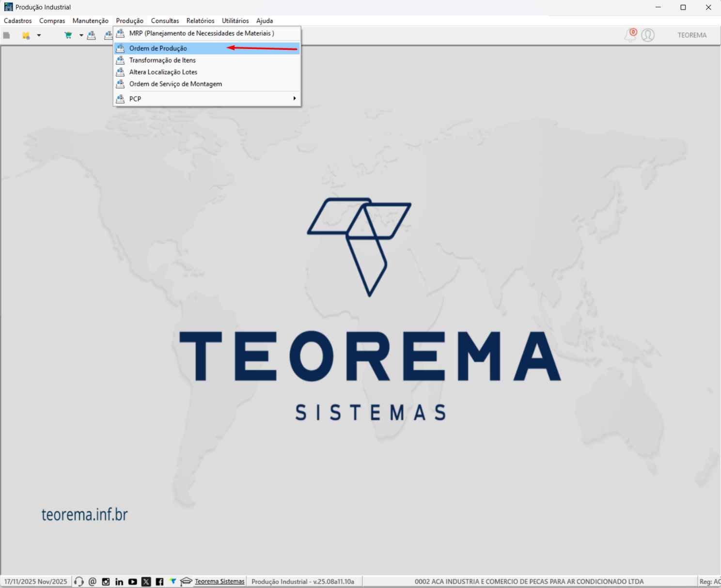Open the Facebook icon in status bar
This screenshot has height=588, width=721.
[x=159, y=582]
